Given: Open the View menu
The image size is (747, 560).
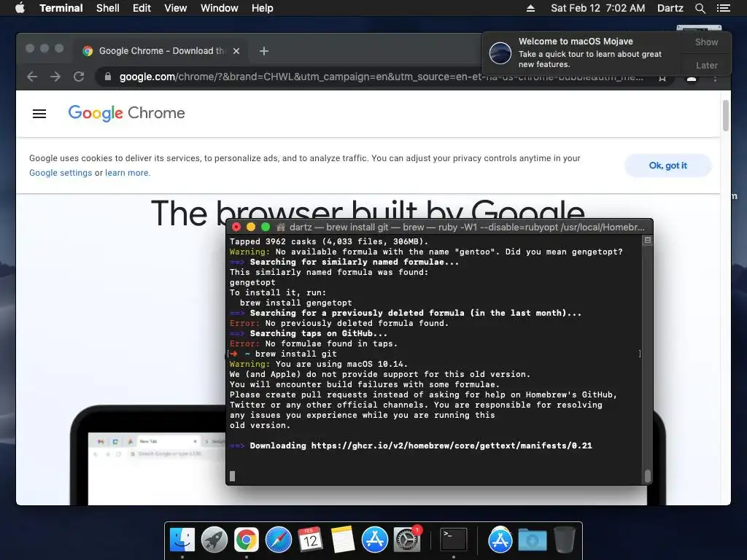Looking at the screenshot, I should tap(175, 8).
